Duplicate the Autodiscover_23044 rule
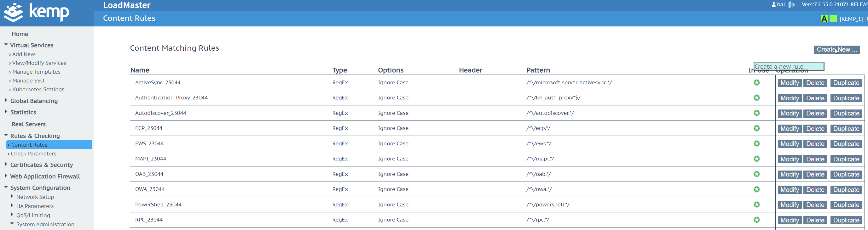Screen dimensions: 868x230 click(x=846, y=113)
